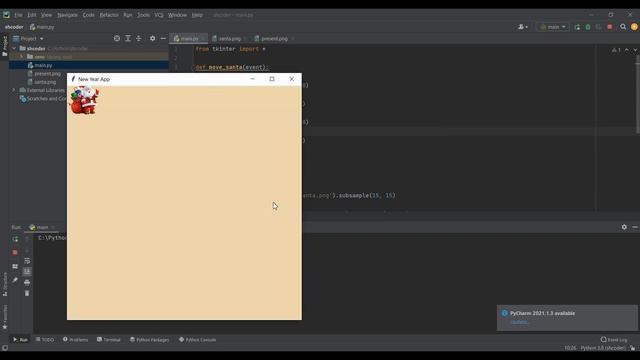Click Python interpreter in status bar
640x360 pixels.
click(602, 348)
